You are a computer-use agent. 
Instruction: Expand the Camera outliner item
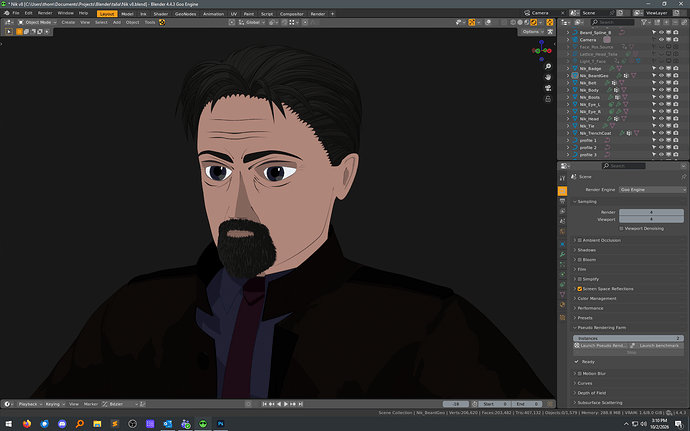pyautogui.click(x=568, y=40)
